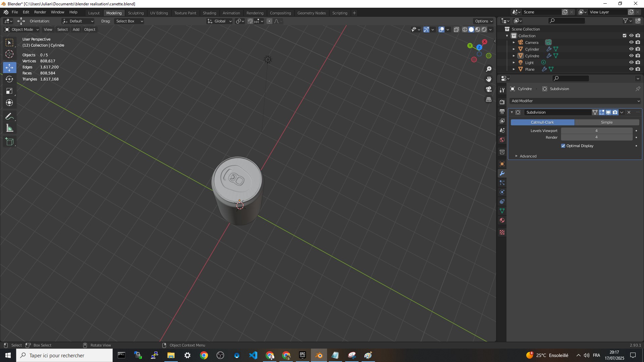Image resolution: width=644 pixels, height=362 pixels.
Task: Open the File menu
Action: click(x=15, y=12)
